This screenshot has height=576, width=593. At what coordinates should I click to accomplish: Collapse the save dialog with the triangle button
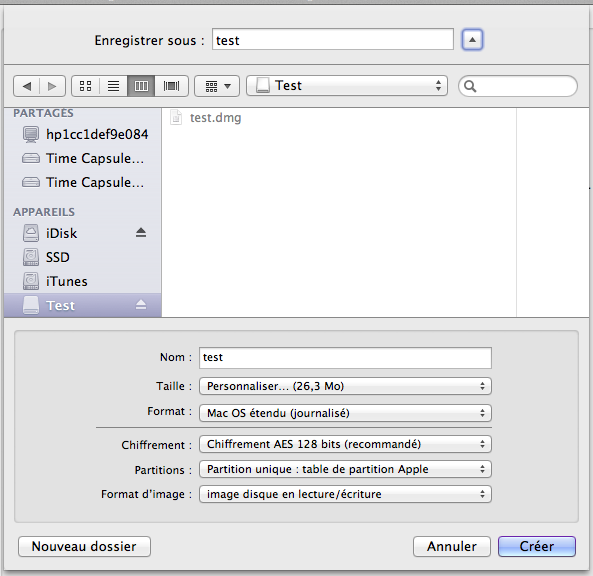point(472,40)
